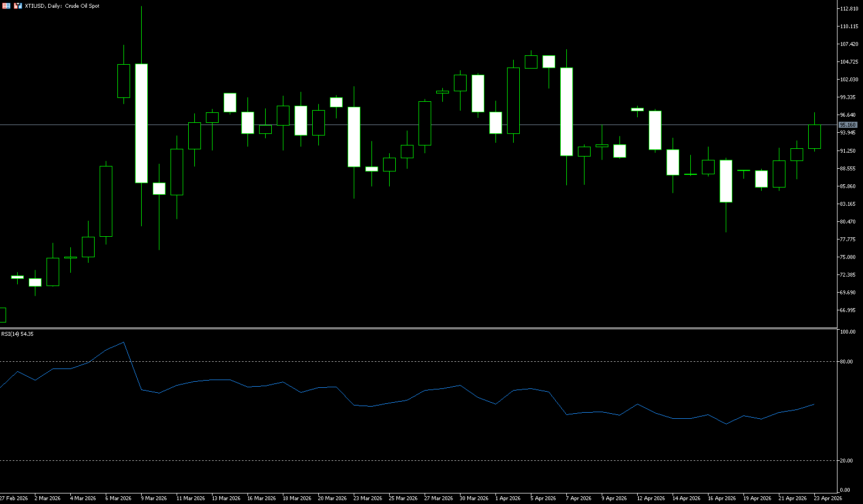863x504 pixels.
Task: Click the highlighted 95.160 current price label
Action: tap(848, 125)
